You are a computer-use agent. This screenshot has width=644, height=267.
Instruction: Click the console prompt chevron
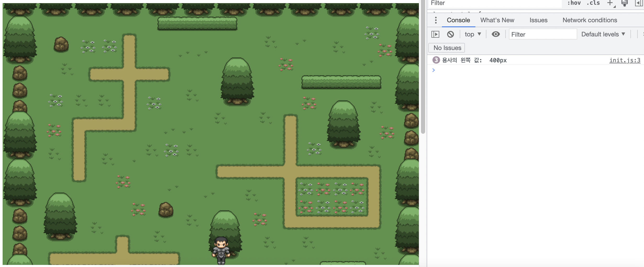point(434,70)
